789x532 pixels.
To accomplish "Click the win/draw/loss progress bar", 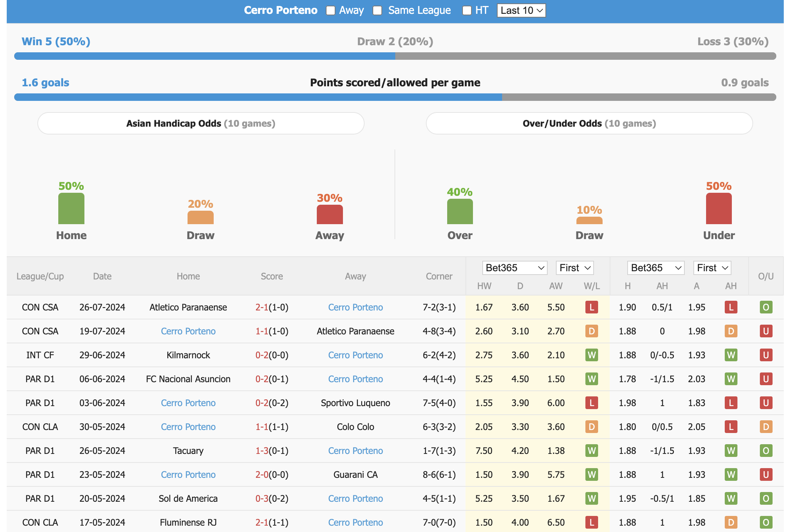I will pos(395,56).
